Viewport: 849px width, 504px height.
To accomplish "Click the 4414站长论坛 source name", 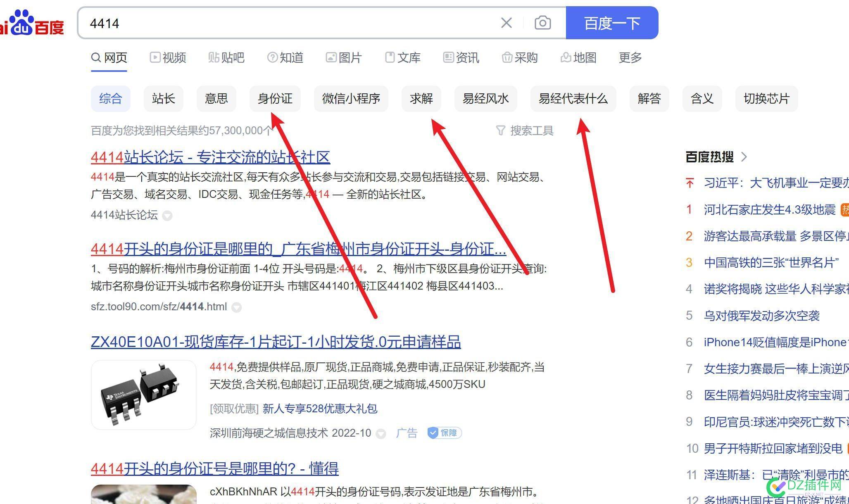I will click(124, 215).
